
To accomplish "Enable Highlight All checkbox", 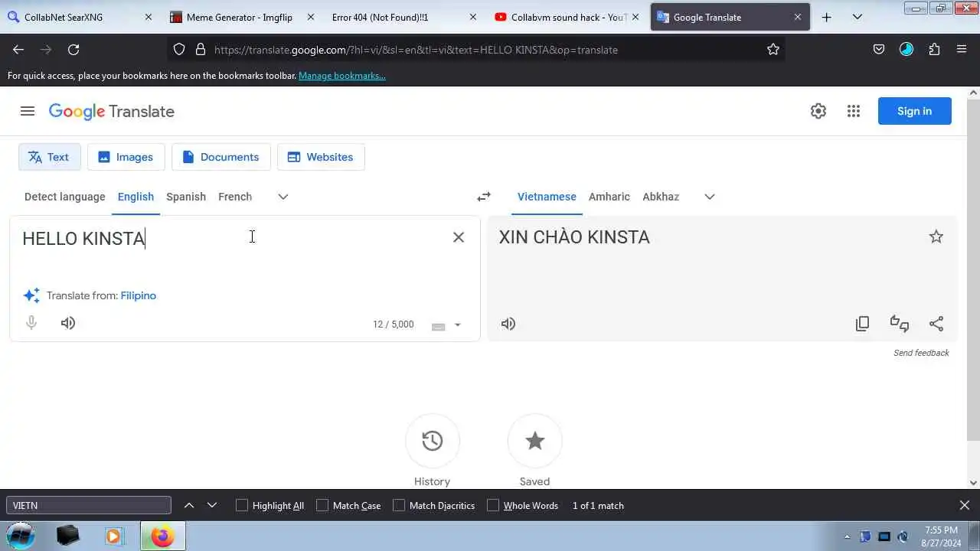I will pos(242,505).
